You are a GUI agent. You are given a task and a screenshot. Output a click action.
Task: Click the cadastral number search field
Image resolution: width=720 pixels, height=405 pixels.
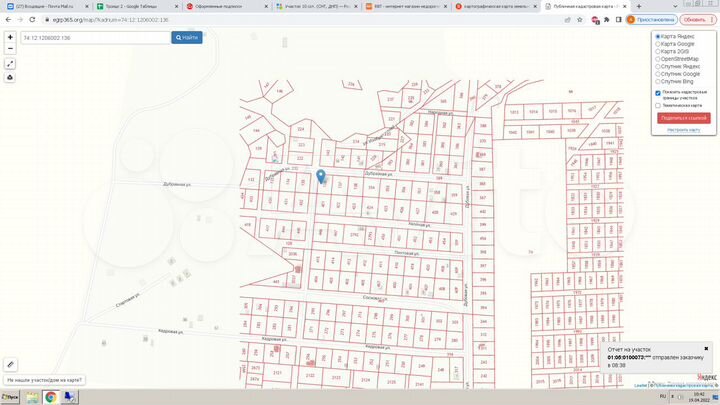coord(95,37)
